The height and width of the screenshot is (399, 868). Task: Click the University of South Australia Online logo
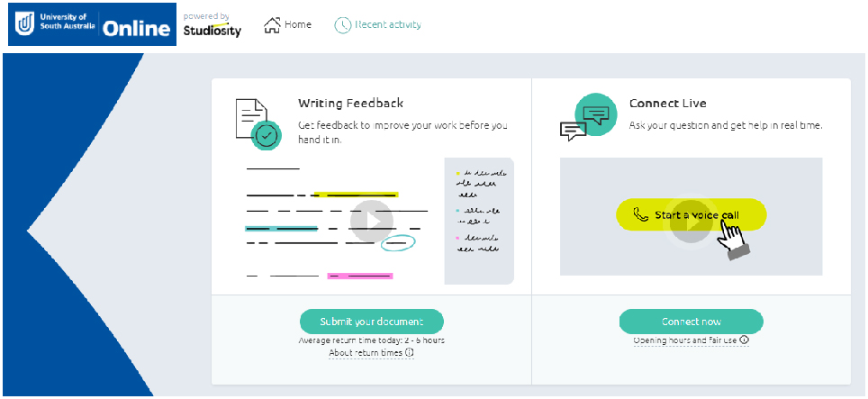92,24
